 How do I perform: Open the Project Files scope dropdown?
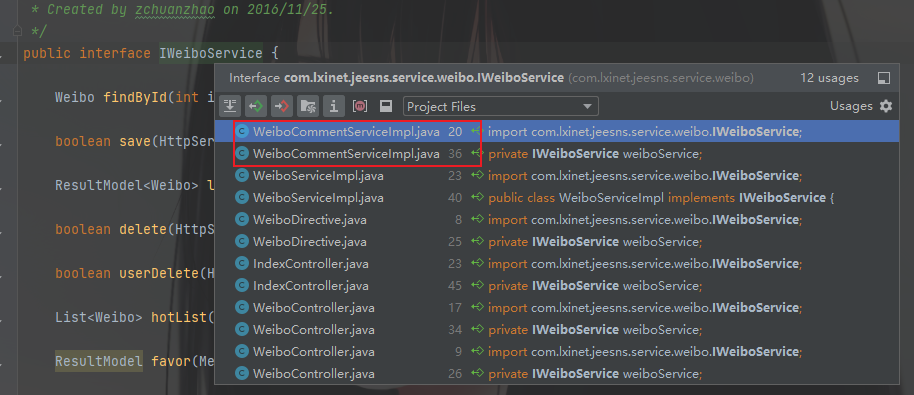pyautogui.click(x=501, y=107)
